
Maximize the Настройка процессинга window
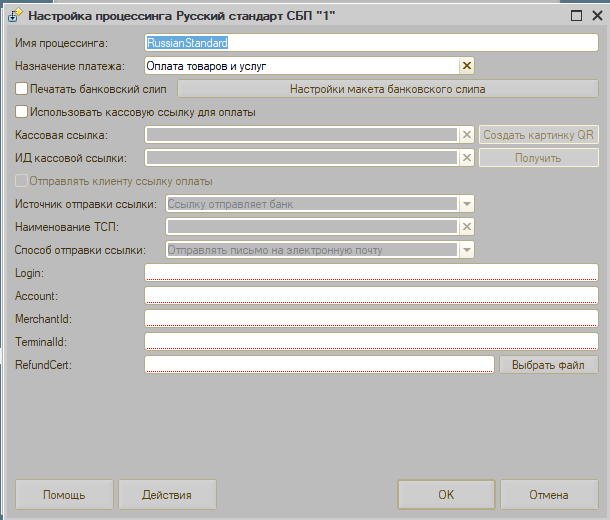(x=576, y=15)
